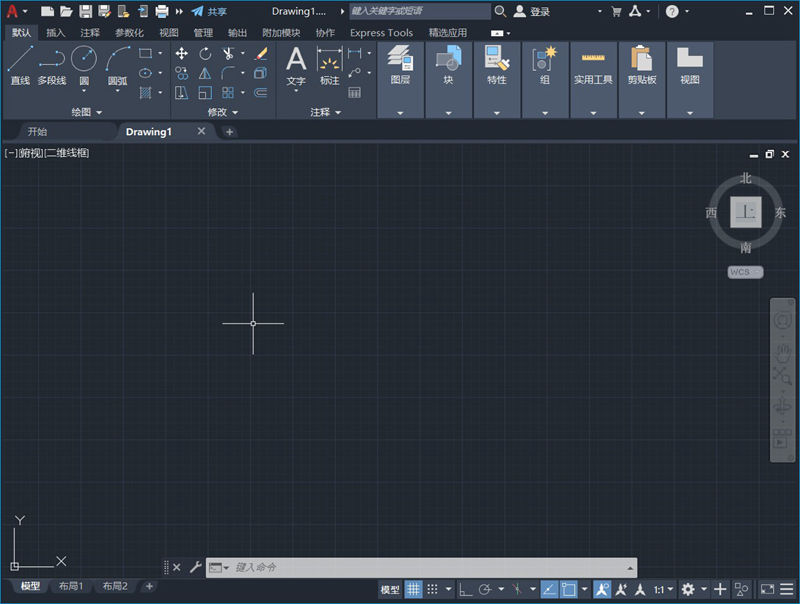The width and height of the screenshot is (800, 604).
Task: Click the 共享 share button
Action: (209, 11)
